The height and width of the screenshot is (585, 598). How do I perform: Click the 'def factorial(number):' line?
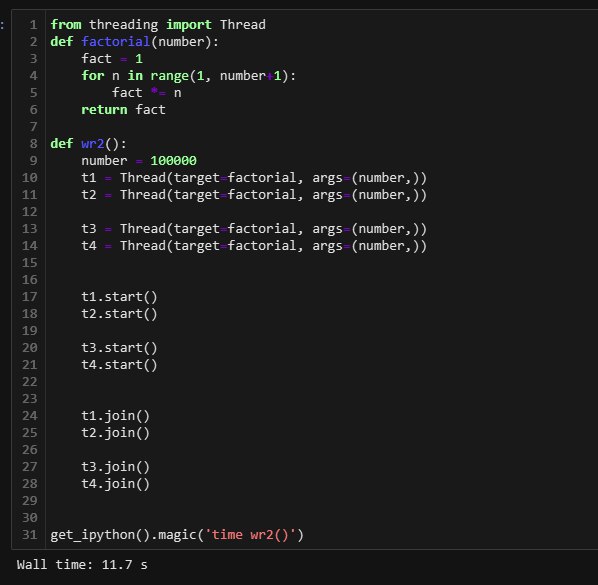pos(135,42)
